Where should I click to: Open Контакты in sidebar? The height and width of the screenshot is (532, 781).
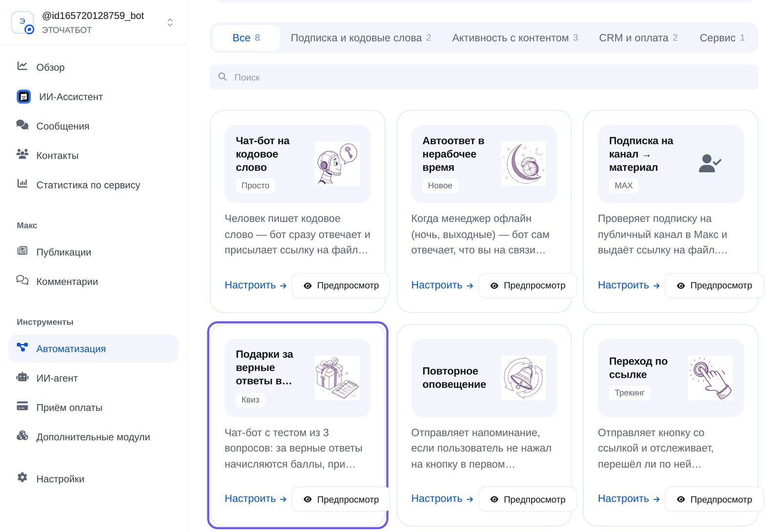click(x=93, y=155)
